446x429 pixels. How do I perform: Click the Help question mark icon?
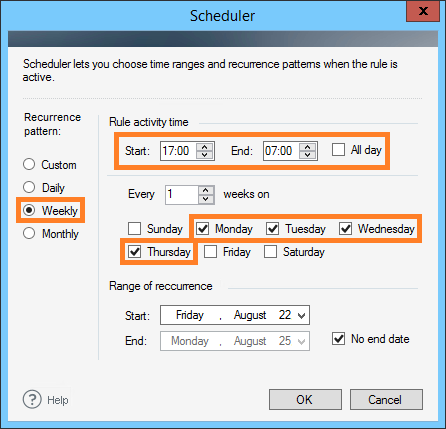point(32,399)
